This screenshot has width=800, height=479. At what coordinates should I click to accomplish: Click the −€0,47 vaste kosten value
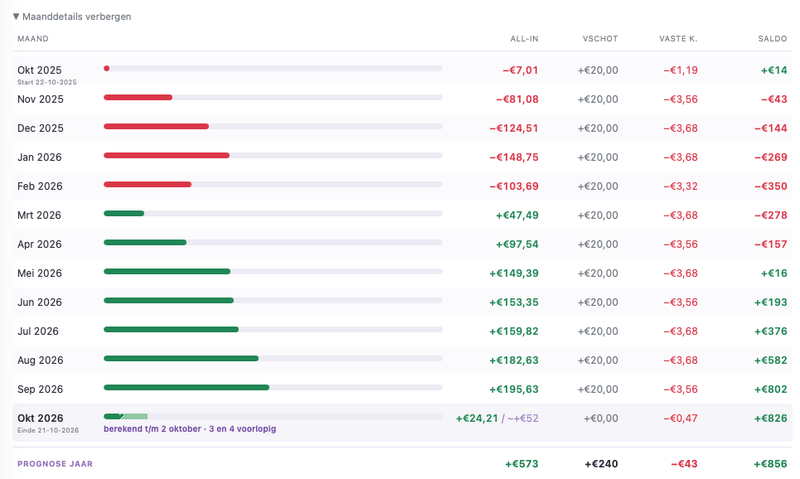[681, 419]
